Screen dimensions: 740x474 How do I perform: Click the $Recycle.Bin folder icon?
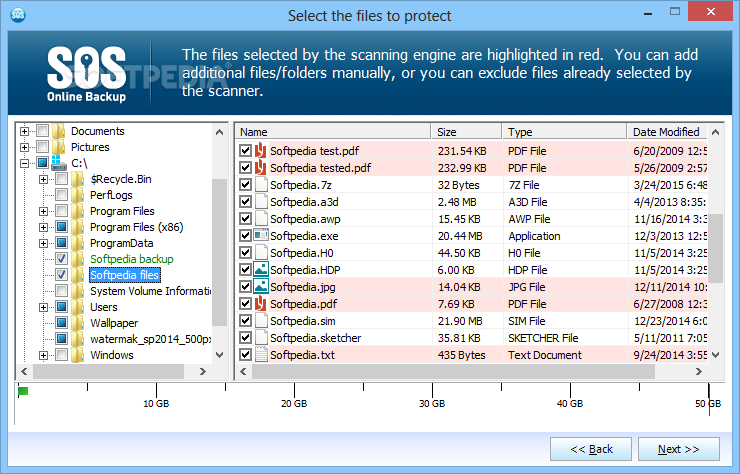tap(77, 179)
